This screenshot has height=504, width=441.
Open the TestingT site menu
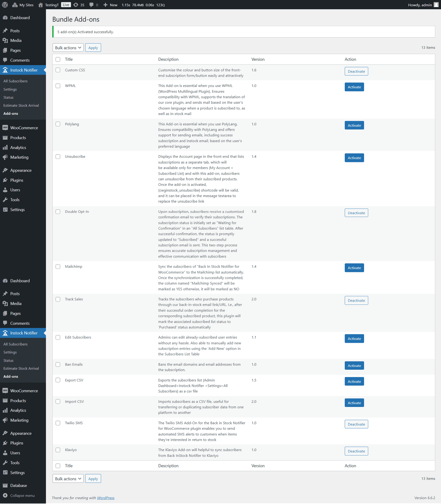(x=49, y=5)
